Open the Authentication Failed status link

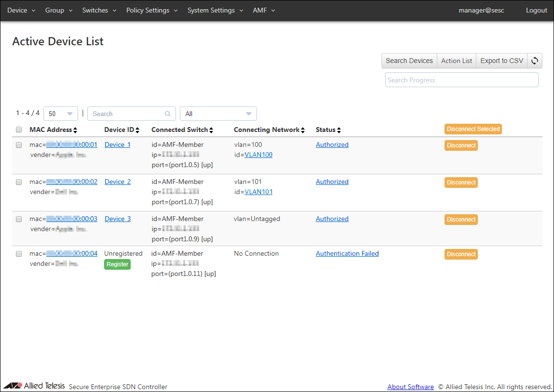click(347, 254)
